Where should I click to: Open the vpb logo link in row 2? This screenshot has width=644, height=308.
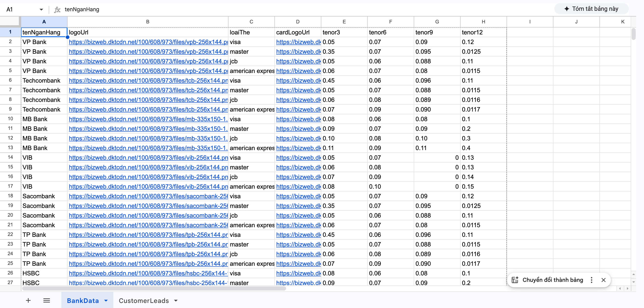[148, 42]
